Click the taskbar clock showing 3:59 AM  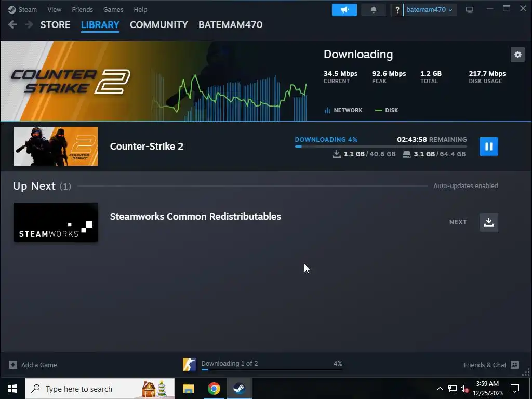click(487, 389)
